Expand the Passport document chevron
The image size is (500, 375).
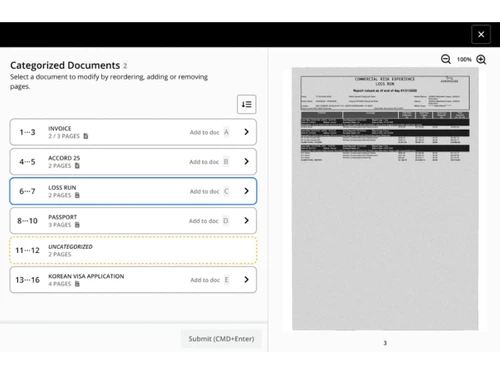[246, 221]
